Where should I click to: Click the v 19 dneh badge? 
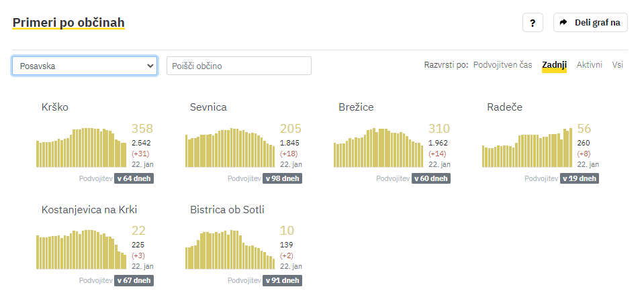[579, 178]
